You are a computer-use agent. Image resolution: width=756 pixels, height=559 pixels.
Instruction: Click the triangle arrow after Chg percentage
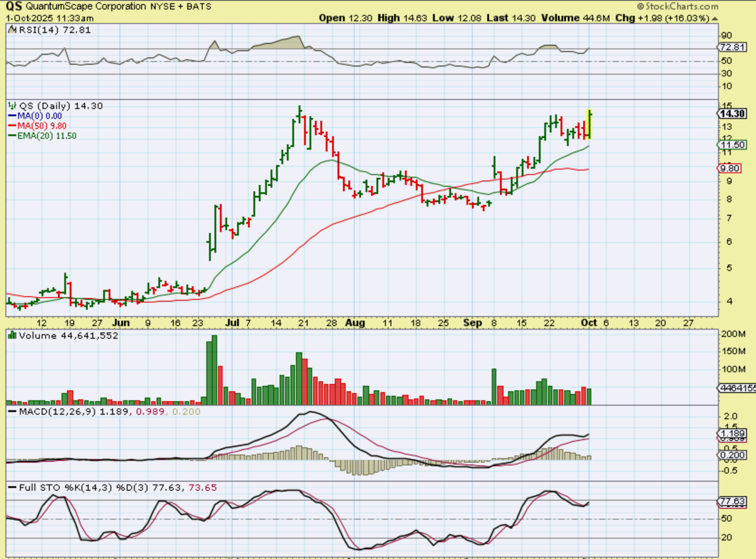[x=715, y=19]
